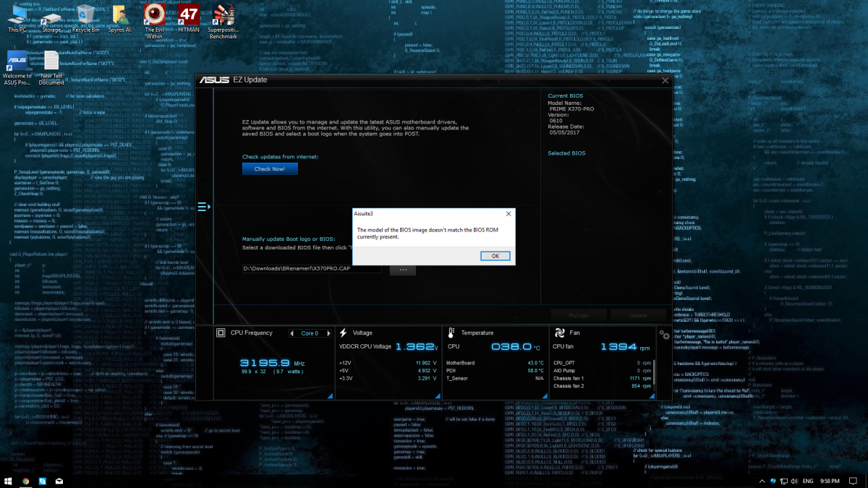Image resolution: width=868 pixels, height=488 pixels.
Task: Open the 9:58 PM taskbar clock
Action: click(x=830, y=481)
